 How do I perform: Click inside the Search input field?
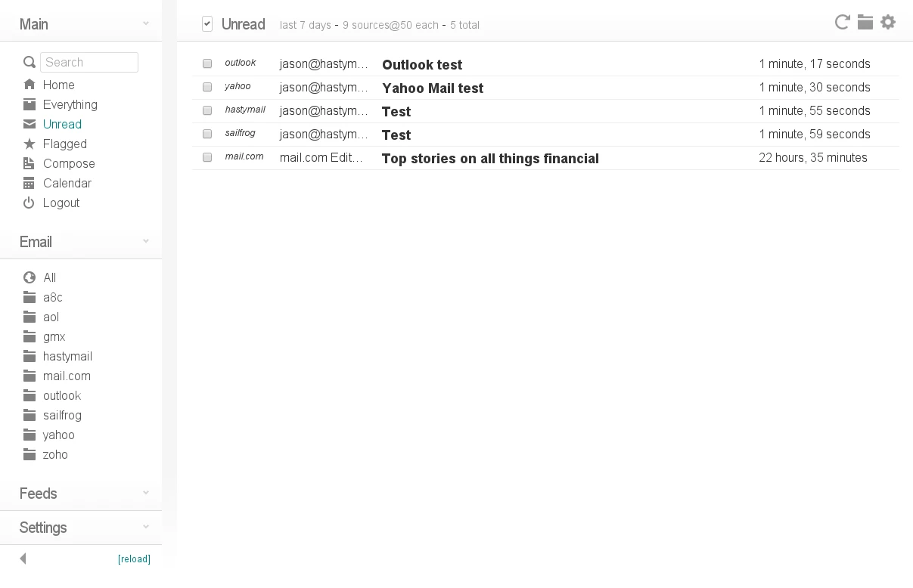pos(89,62)
